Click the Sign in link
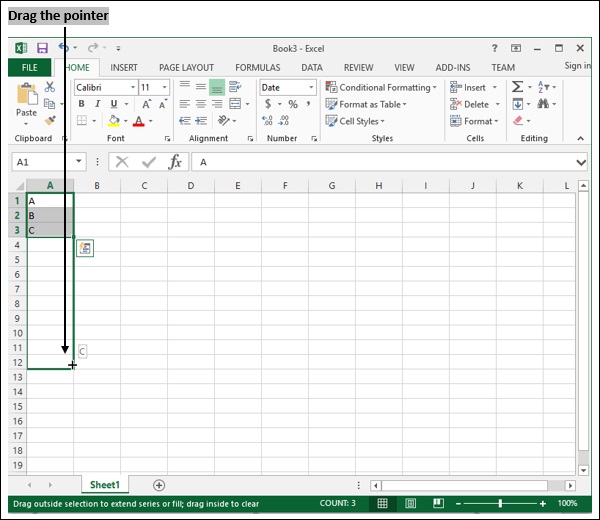 tap(577, 66)
